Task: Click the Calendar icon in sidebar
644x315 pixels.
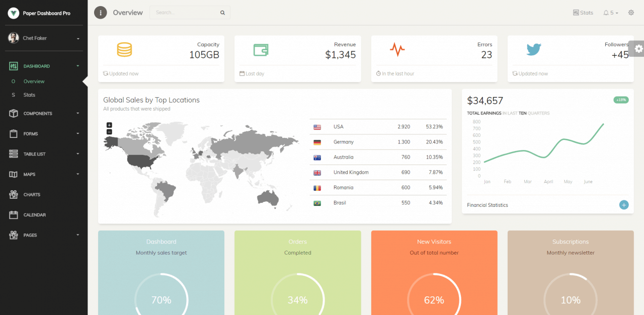Action: [14, 215]
